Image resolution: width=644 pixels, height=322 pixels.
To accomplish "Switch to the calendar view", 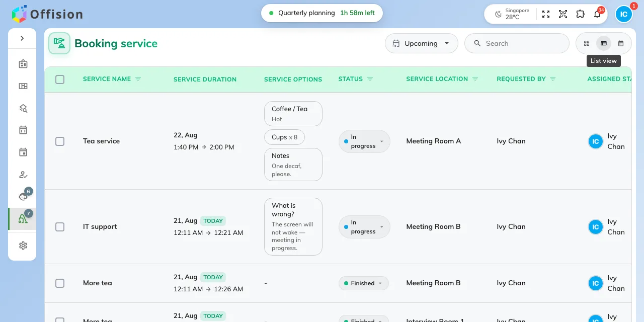I will (621, 43).
